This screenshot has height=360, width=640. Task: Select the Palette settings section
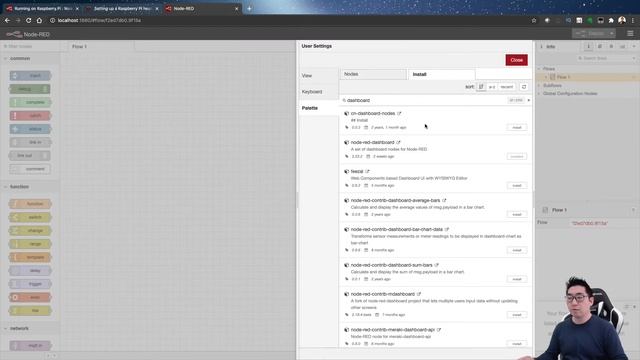[x=319, y=108]
